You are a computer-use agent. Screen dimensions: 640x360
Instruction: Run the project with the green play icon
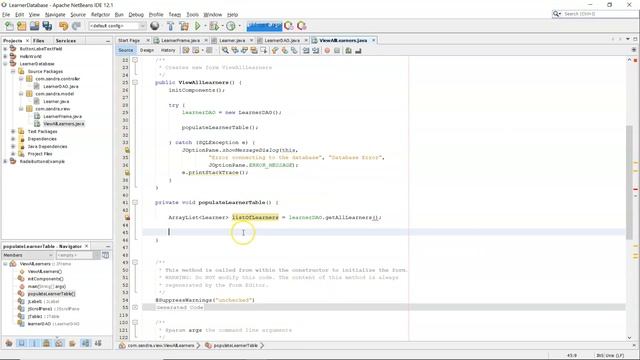coord(198,26)
